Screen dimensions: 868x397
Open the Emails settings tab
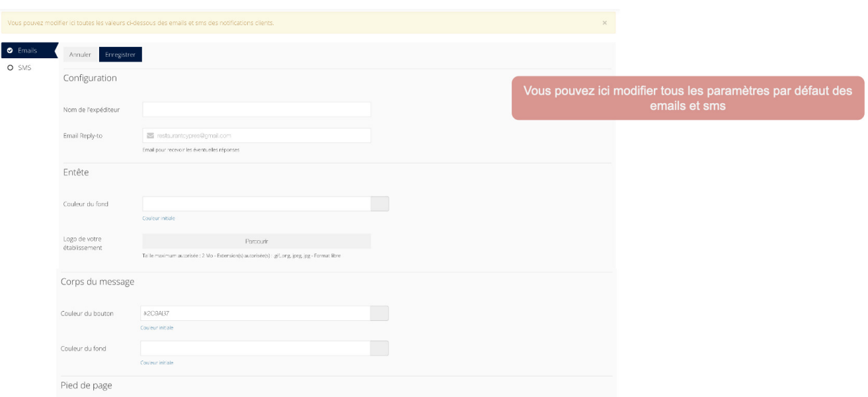(x=28, y=50)
